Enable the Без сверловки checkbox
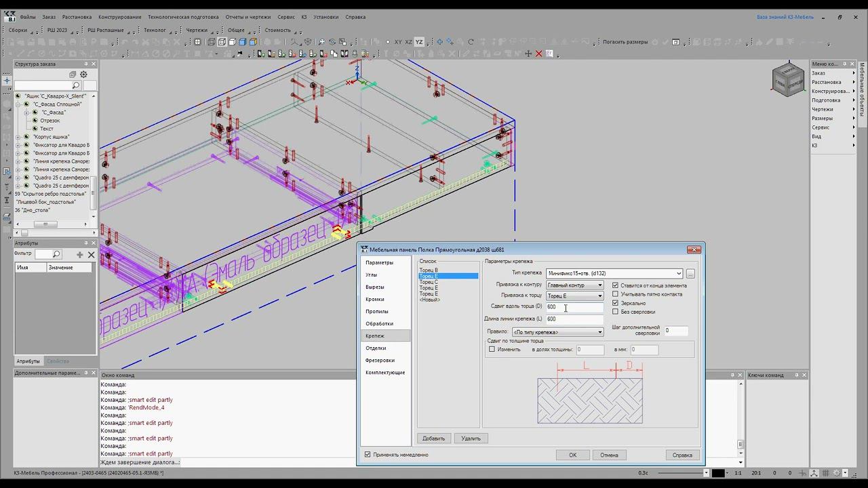The image size is (868, 488). pos(616,312)
